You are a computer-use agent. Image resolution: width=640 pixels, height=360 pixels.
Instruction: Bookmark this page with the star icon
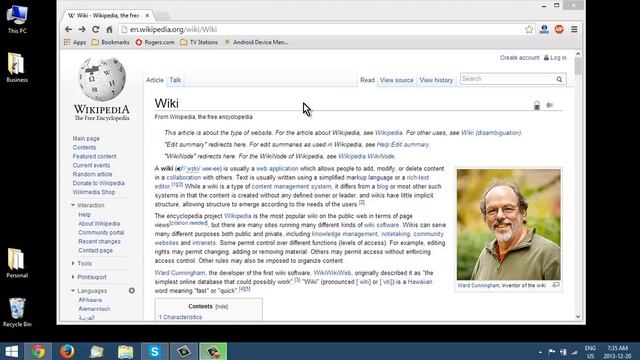point(529,29)
